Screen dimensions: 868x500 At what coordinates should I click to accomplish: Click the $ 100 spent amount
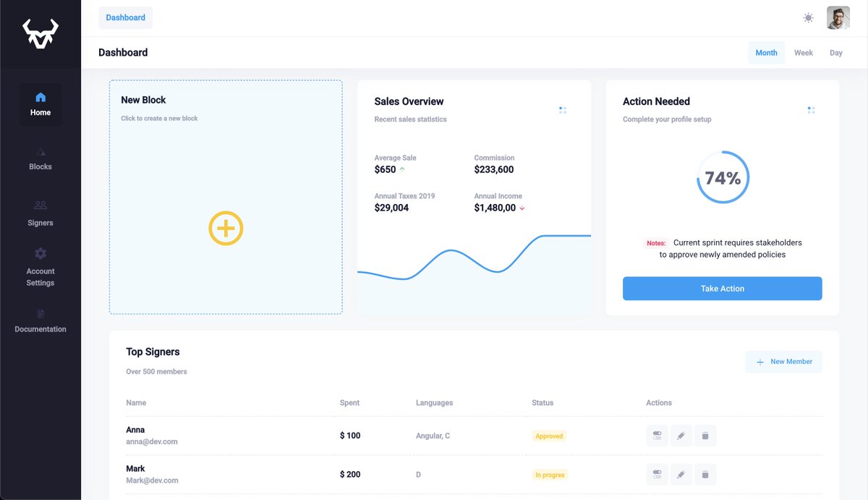(x=350, y=436)
